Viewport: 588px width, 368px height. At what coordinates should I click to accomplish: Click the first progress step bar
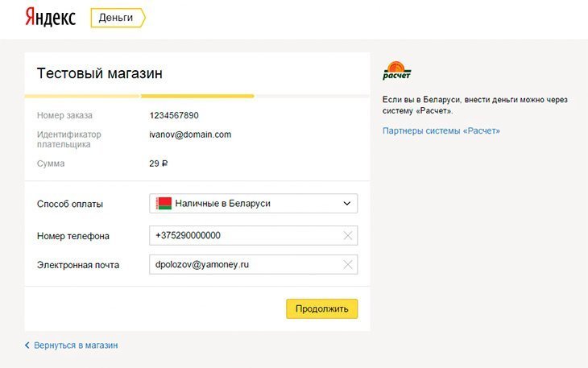82,97
